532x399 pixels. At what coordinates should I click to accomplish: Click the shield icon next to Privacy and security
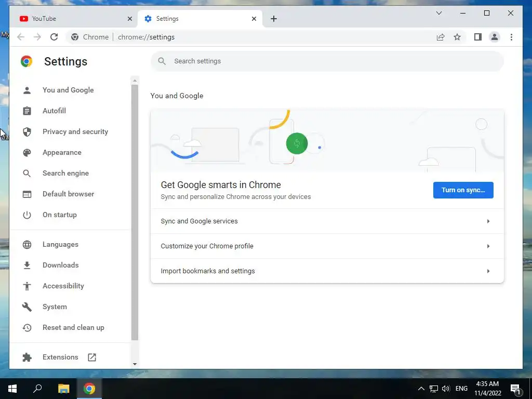(27, 131)
